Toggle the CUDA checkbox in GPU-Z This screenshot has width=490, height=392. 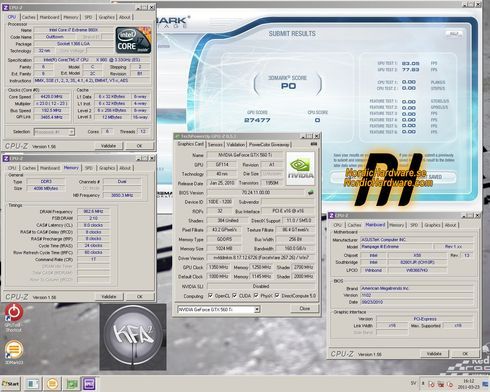tap(234, 296)
